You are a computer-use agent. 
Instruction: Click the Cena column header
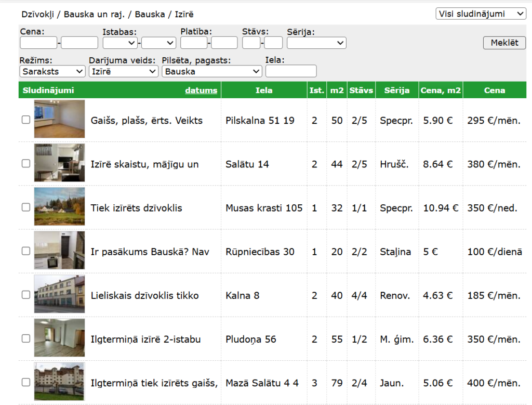pyautogui.click(x=494, y=90)
